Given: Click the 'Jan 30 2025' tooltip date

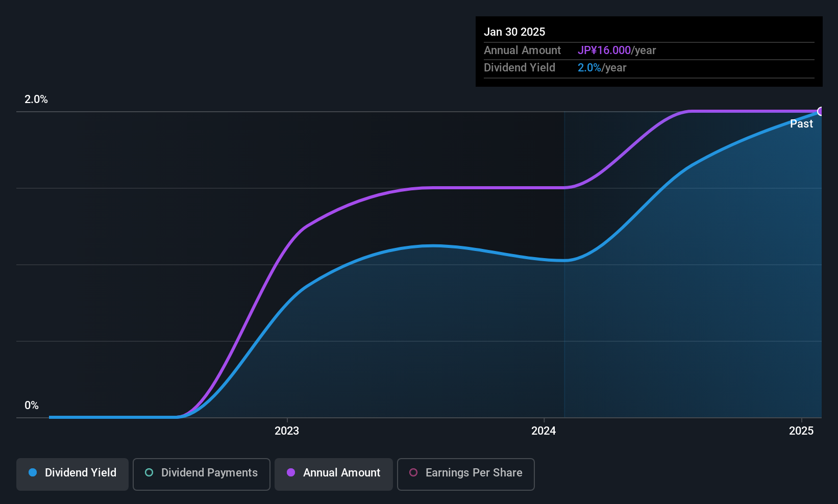Looking at the screenshot, I should (514, 32).
